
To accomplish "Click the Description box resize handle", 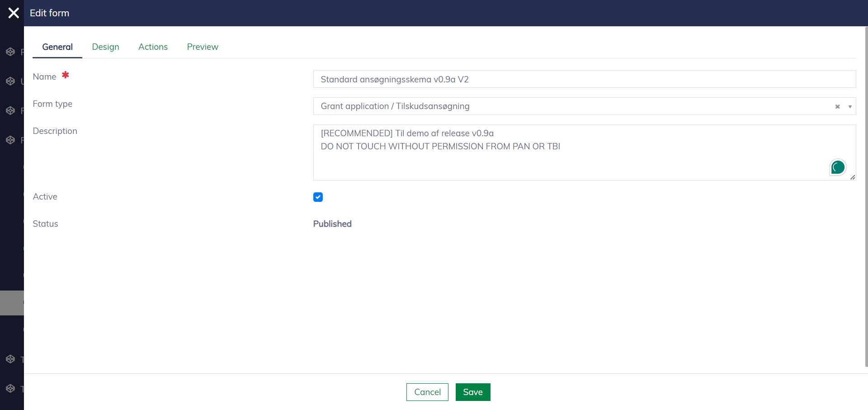I will (x=853, y=177).
